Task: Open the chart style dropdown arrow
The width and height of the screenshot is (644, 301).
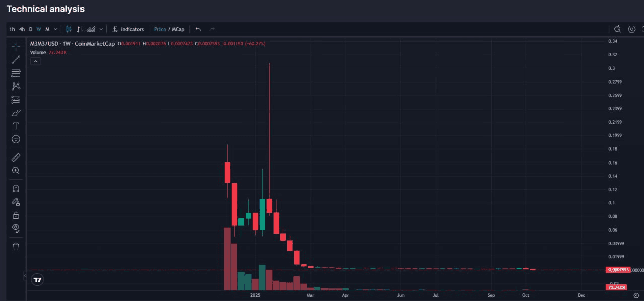Action: [x=101, y=29]
